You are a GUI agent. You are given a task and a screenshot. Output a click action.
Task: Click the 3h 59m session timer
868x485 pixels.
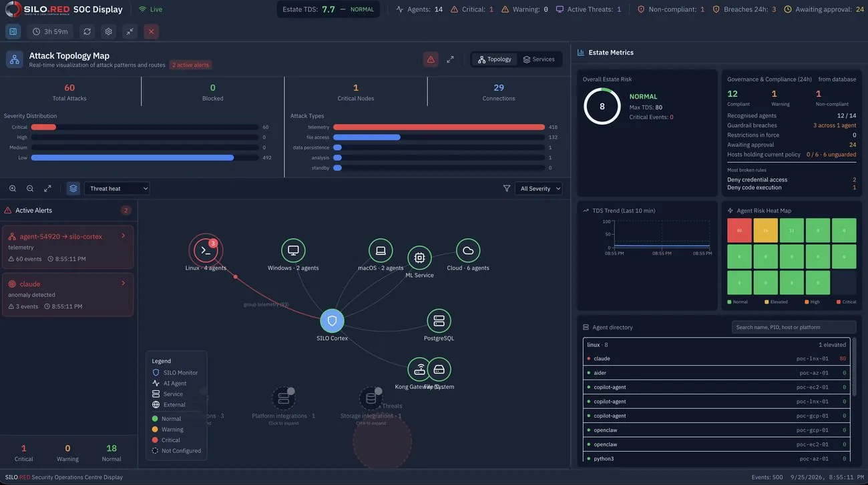point(51,31)
